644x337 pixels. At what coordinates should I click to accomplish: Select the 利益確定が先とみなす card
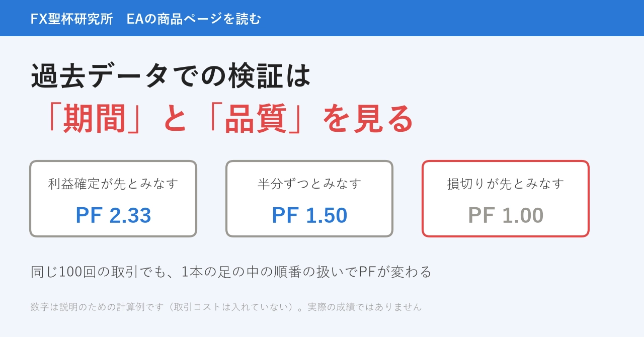113,199
